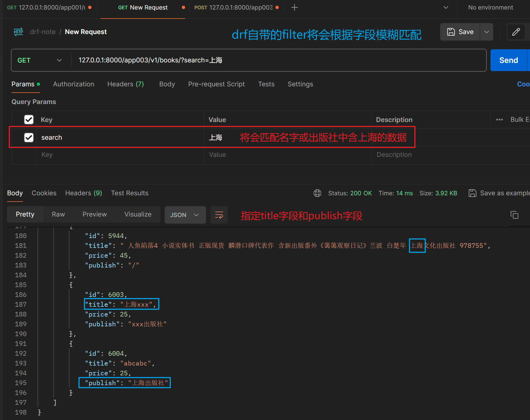Switch to the Authorization tab

73,84
